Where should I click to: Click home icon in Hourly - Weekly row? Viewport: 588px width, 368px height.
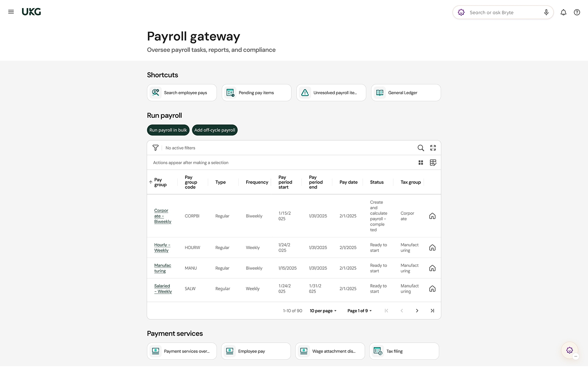433,248
